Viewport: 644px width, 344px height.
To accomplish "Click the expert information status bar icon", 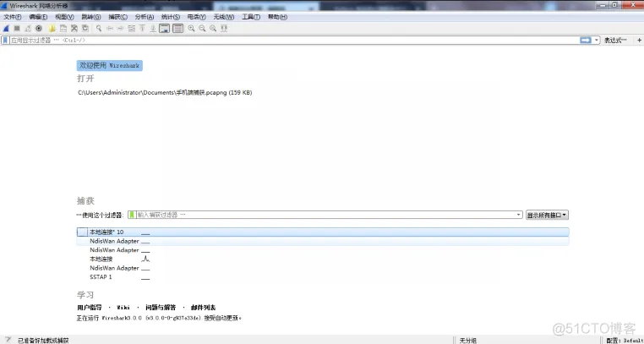I will click(8, 341).
